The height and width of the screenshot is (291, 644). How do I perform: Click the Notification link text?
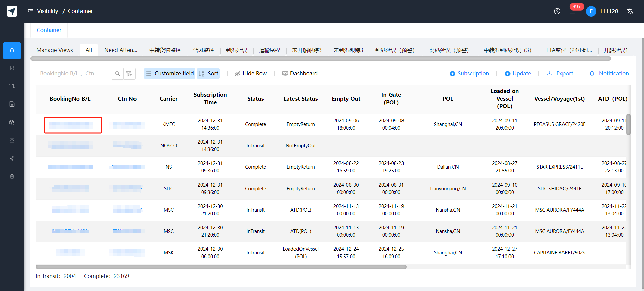pos(614,73)
